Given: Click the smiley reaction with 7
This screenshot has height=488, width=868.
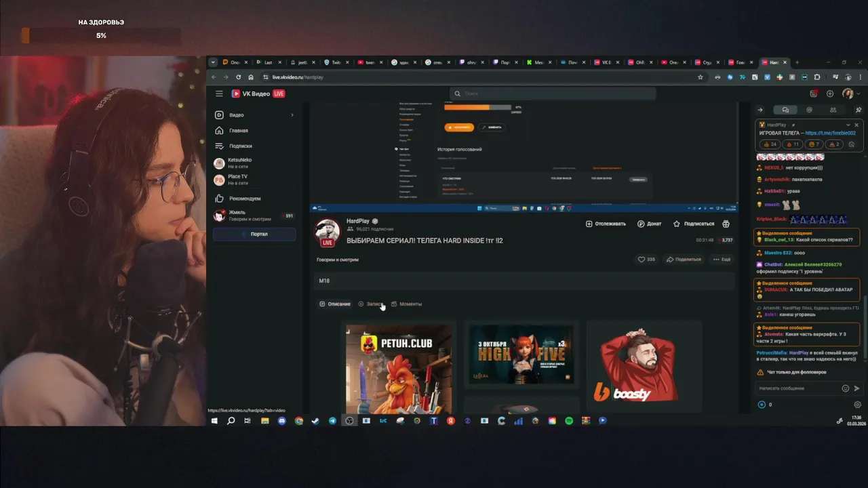Looking at the screenshot, I should pos(812,144).
